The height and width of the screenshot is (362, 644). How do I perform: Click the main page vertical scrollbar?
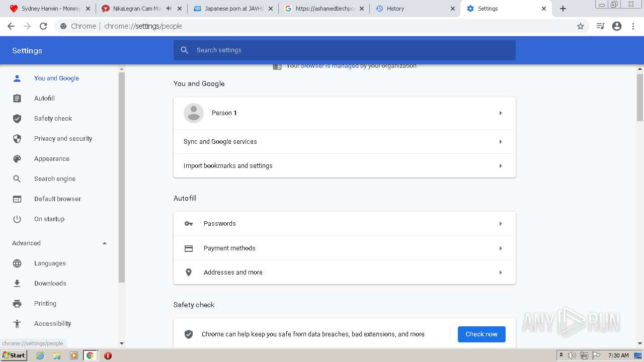(x=640, y=97)
